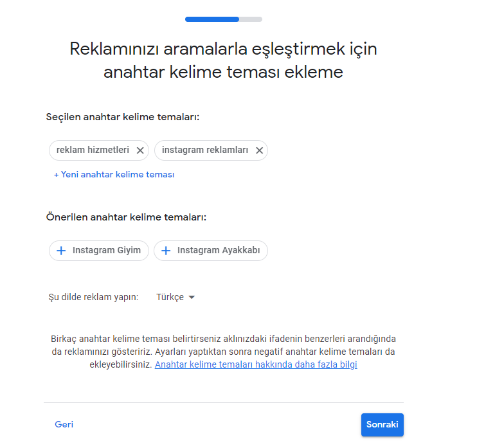This screenshot has width=477, height=448.
Task: Click '+ Yeni anahtar kelime teması'
Action: [x=114, y=174]
